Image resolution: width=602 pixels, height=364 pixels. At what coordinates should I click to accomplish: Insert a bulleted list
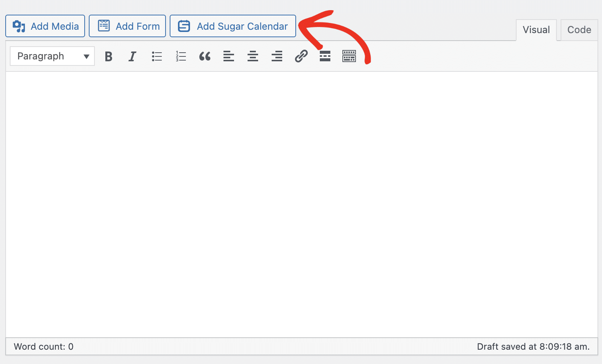[157, 56]
